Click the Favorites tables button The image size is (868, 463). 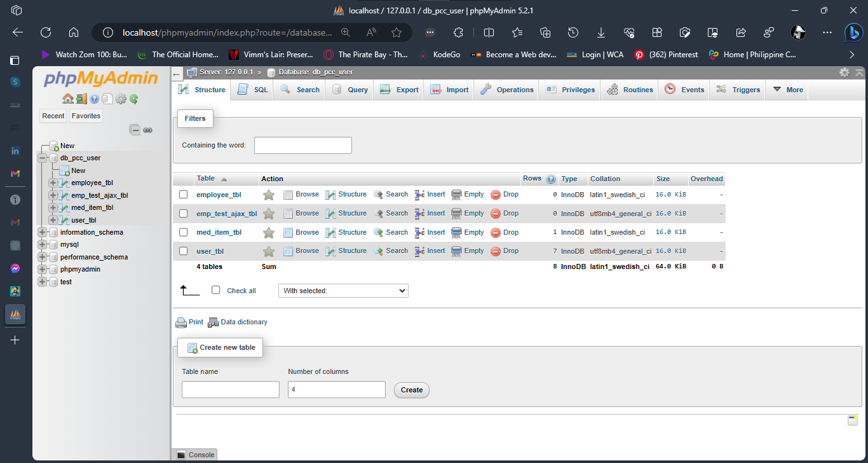(x=86, y=116)
